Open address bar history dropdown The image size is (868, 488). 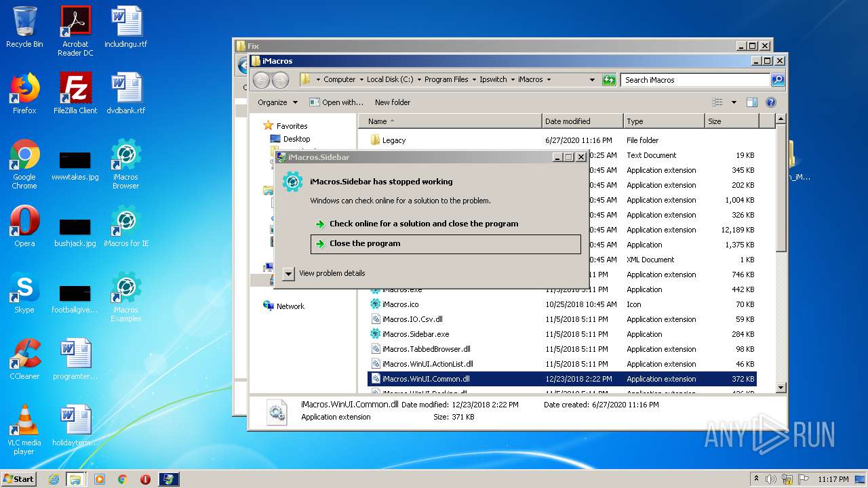coord(592,79)
